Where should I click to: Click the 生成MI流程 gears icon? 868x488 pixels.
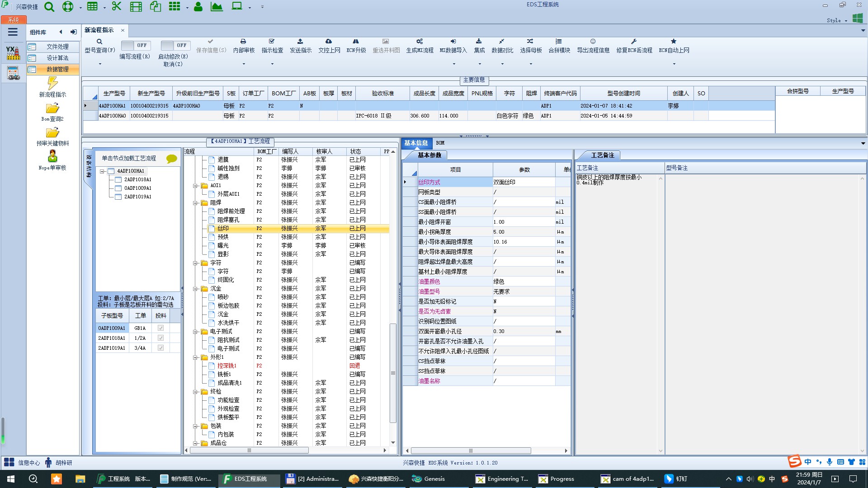tap(420, 42)
